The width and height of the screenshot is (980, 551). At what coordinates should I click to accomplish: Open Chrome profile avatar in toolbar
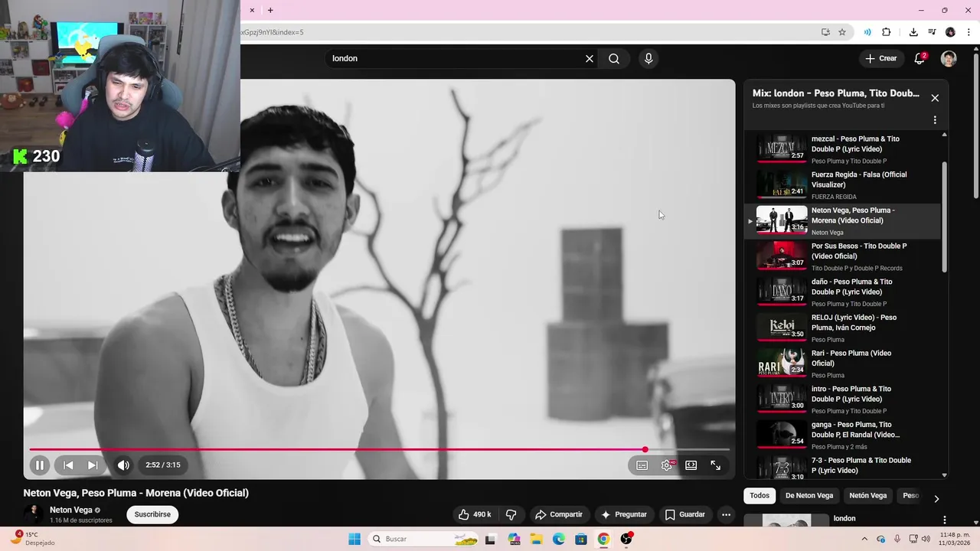(x=950, y=32)
